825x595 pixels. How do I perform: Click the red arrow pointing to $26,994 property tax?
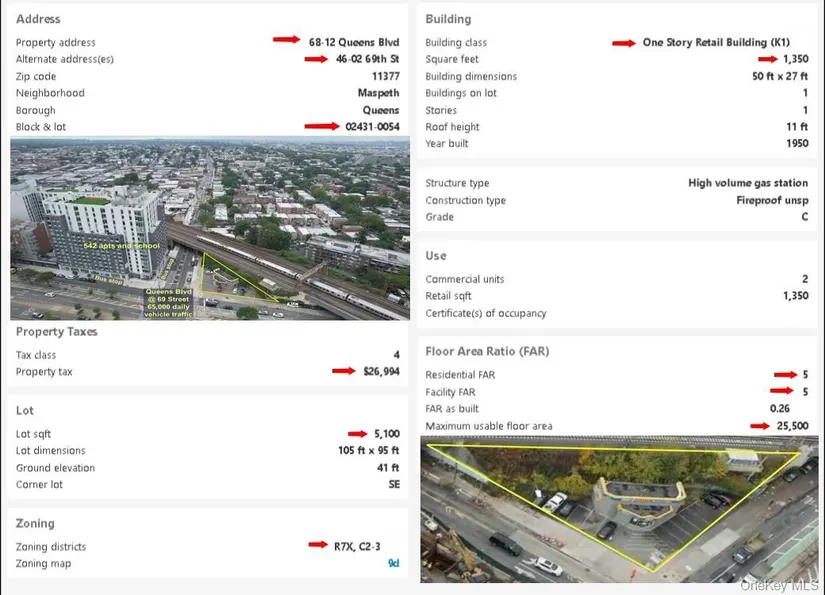(344, 371)
